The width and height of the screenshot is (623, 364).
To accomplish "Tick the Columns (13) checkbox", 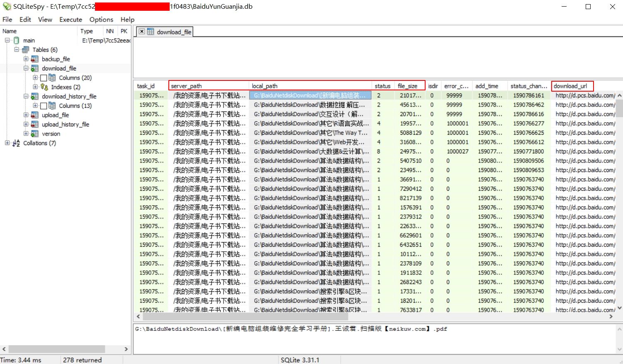I will pyautogui.click(x=44, y=106).
